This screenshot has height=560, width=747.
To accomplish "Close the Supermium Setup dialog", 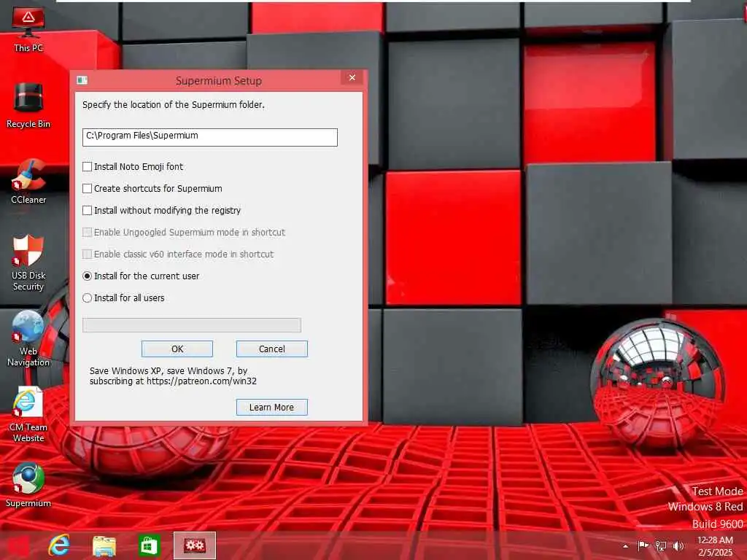I will click(x=352, y=77).
